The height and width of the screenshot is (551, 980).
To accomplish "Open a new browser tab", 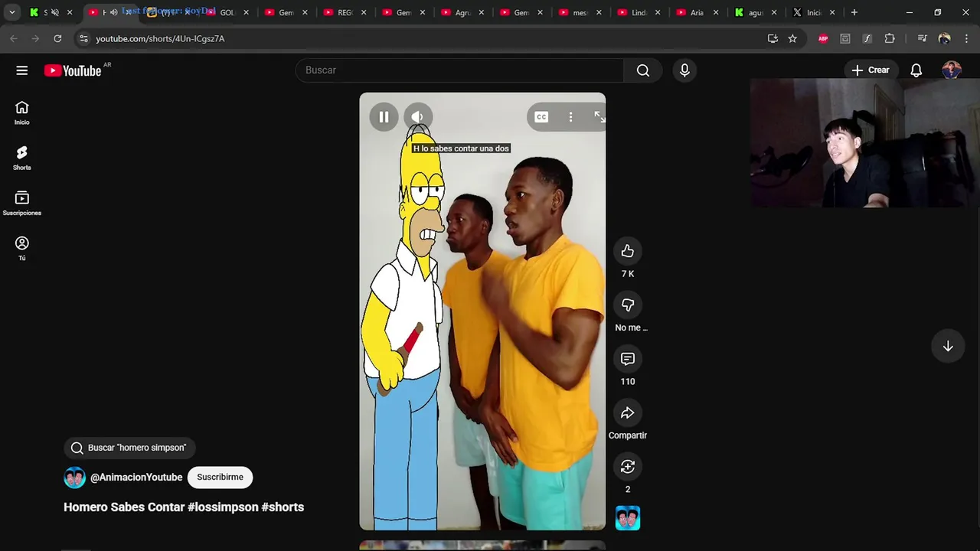I will (x=854, y=12).
